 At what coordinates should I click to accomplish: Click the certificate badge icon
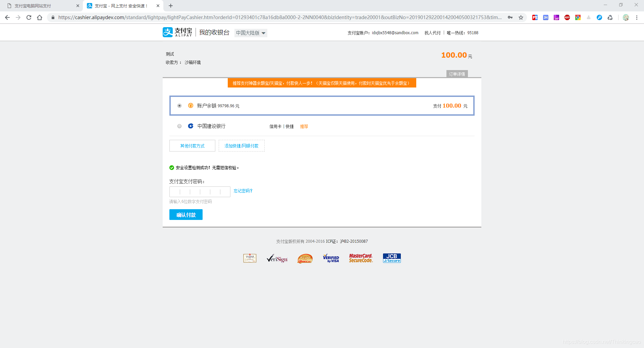coord(250,258)
